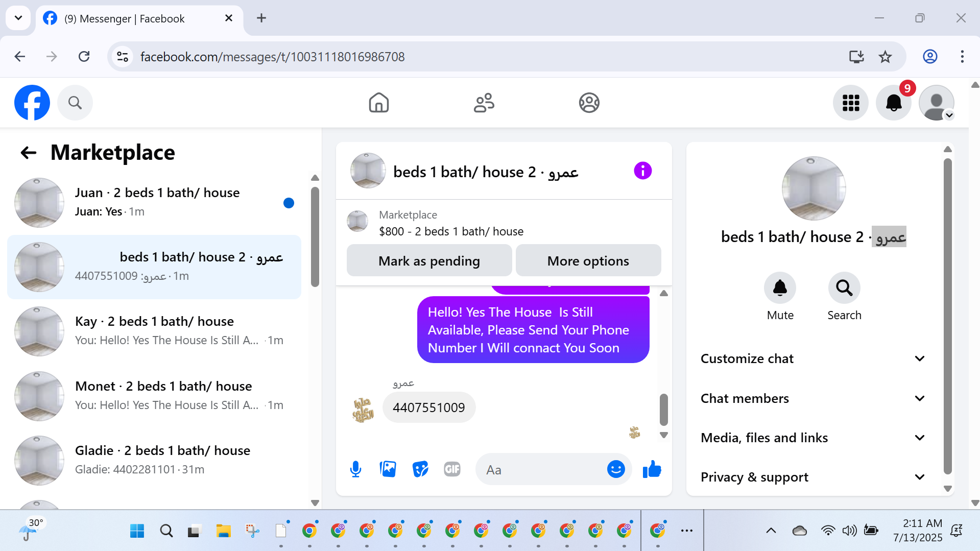The image size is (980, 551).
Task: Attach a photo file icon
Action: click(388, 469)
